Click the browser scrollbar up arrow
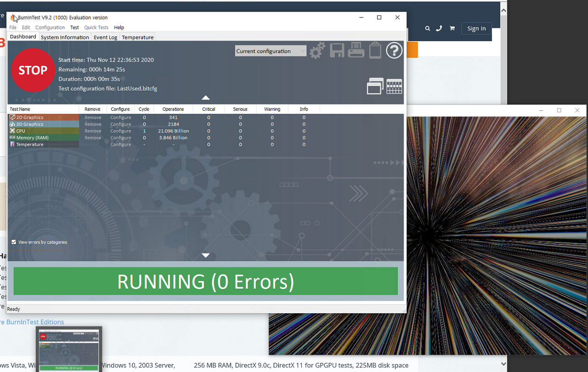This screenshot has width=588, height=372. (503, 10)
